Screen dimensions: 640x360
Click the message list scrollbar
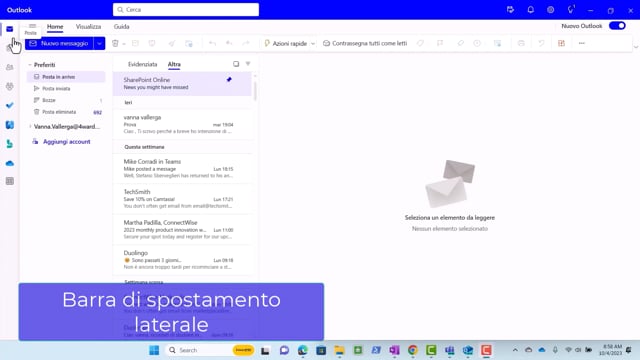(x=255, y=91)
